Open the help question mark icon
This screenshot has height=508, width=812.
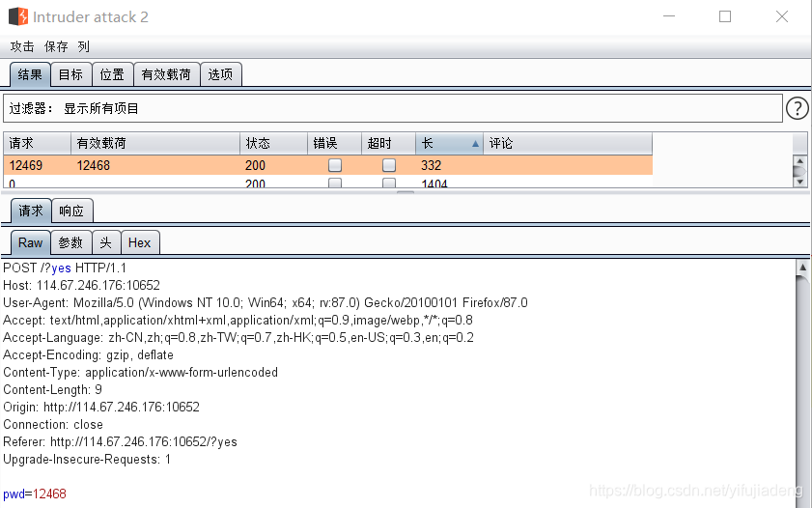(x=797, y=108)
